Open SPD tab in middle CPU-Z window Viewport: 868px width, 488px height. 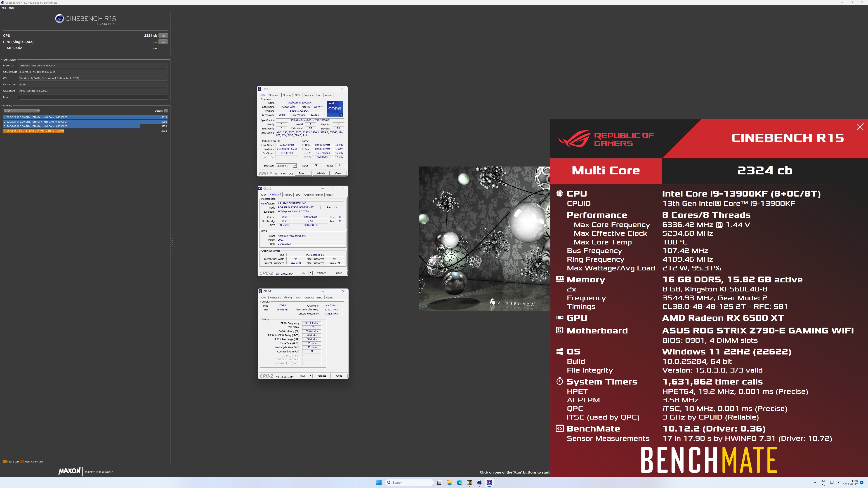tap(298, 195)
